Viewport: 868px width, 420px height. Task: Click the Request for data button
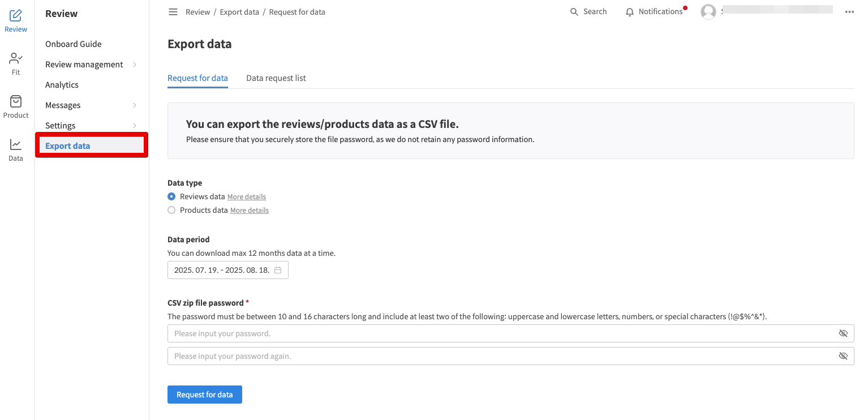click(x=204, y=395)
